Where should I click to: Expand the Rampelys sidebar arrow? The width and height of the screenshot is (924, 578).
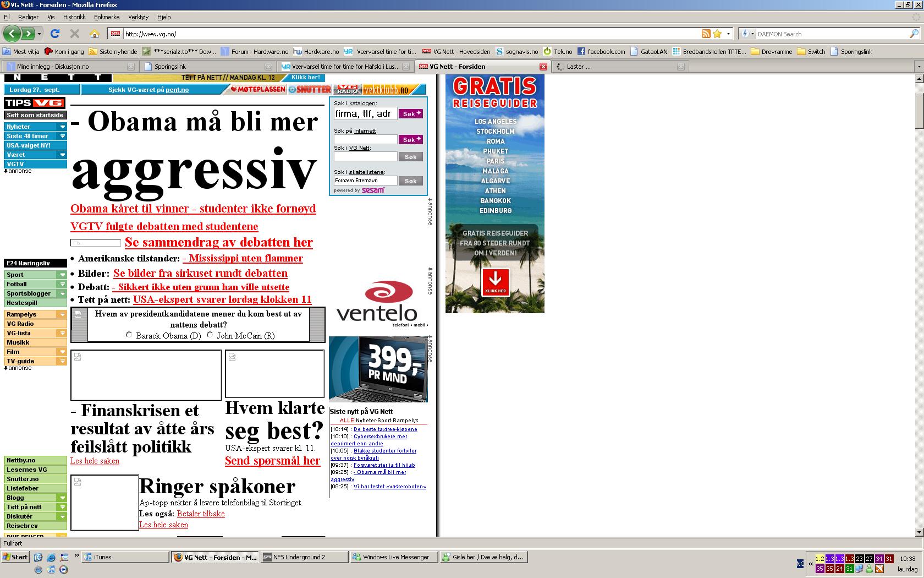pos(63,314)
